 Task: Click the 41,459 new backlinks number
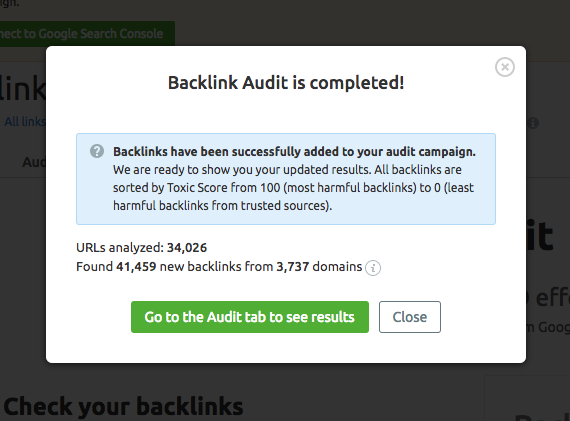[136, 267]
